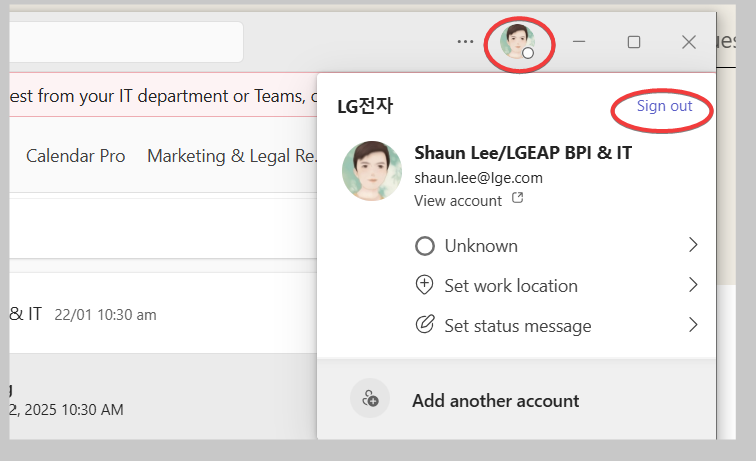
Task: Choose Add another account
Action: pos(516,399)
